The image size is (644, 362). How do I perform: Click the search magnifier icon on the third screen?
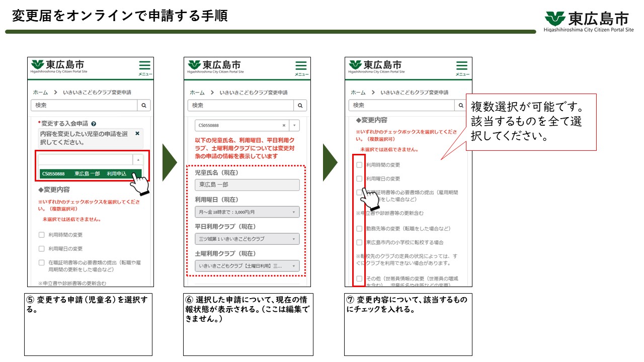[460, 105]
